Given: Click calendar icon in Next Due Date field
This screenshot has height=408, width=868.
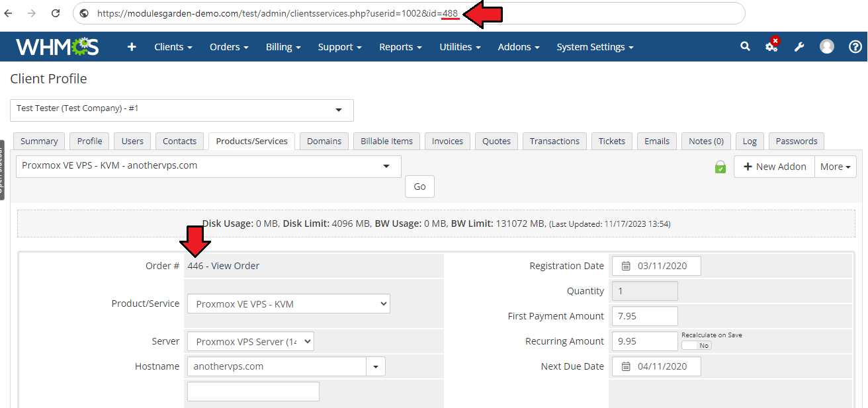Looking at the screenshot, I should pyautogui.click(x=626, y=366).
